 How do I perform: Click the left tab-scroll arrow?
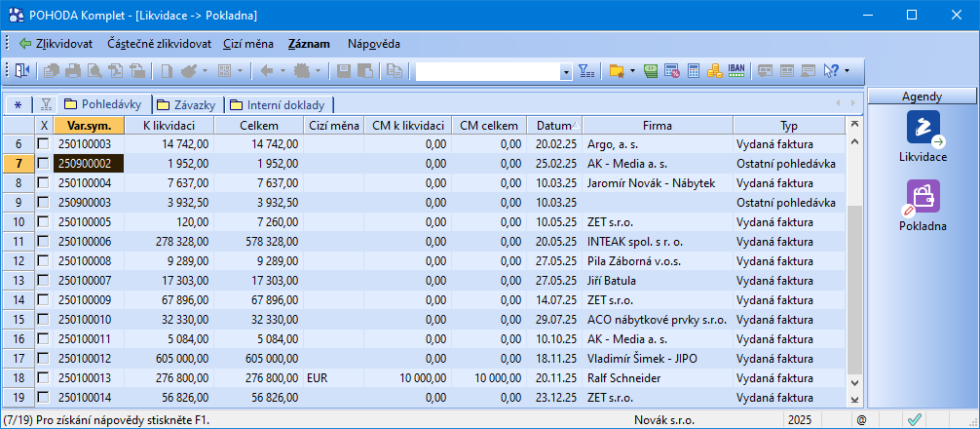(838, 103)
